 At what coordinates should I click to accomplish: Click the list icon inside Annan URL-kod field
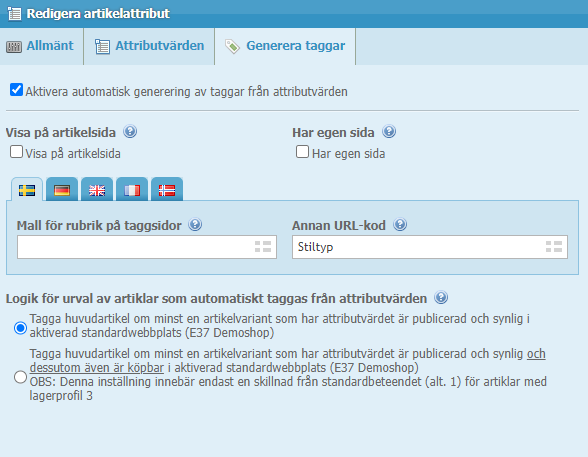(554, 247)
